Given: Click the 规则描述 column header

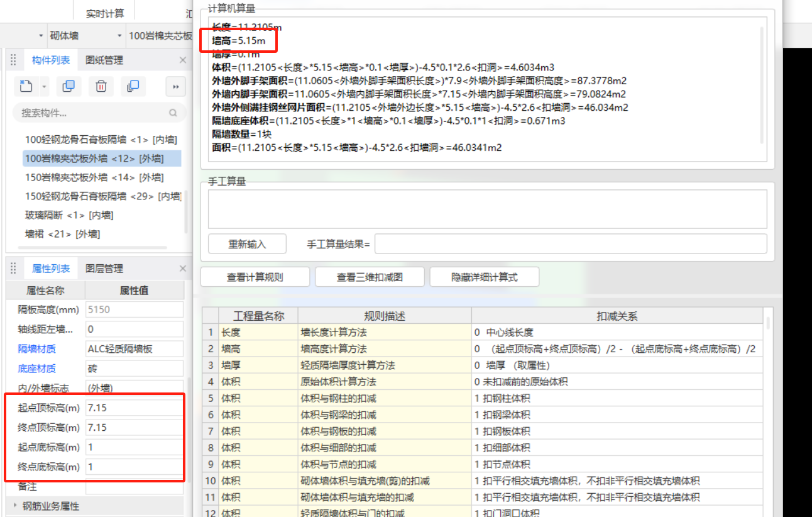Looking at the screenshot, I should point(385,316).
